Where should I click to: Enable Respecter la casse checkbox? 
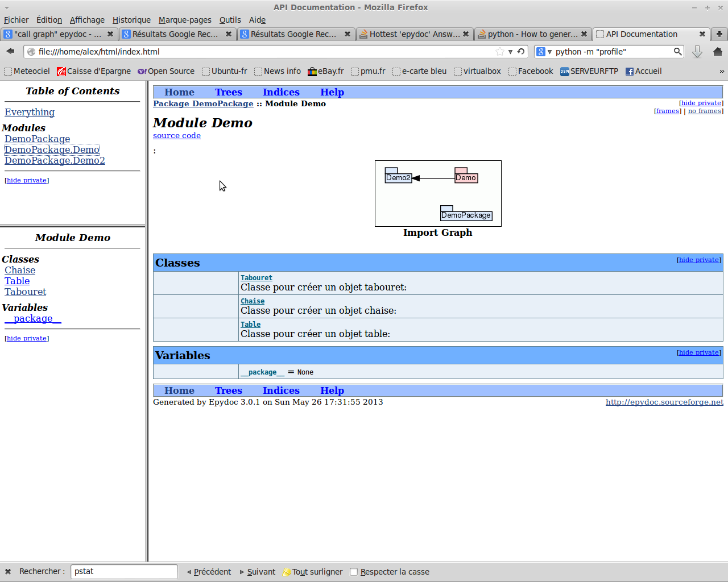pyautogui.click(x=354, y=572)
